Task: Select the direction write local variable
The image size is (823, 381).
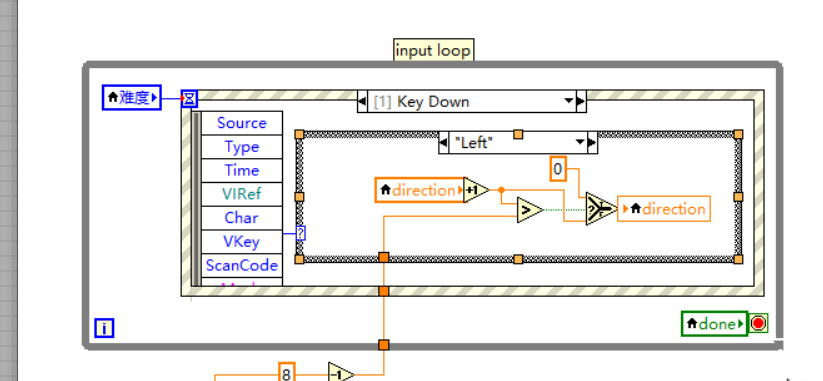Action: 664,209
